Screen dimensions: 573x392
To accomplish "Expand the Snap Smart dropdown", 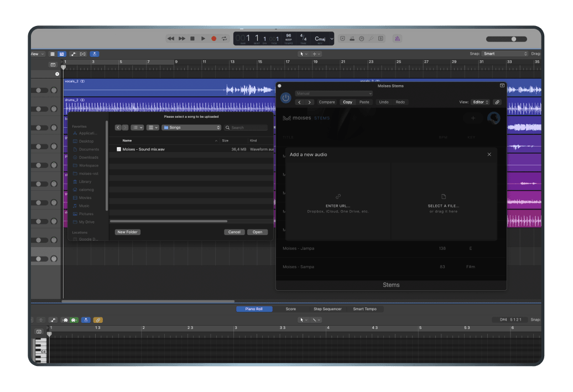I will click(505, 54).
